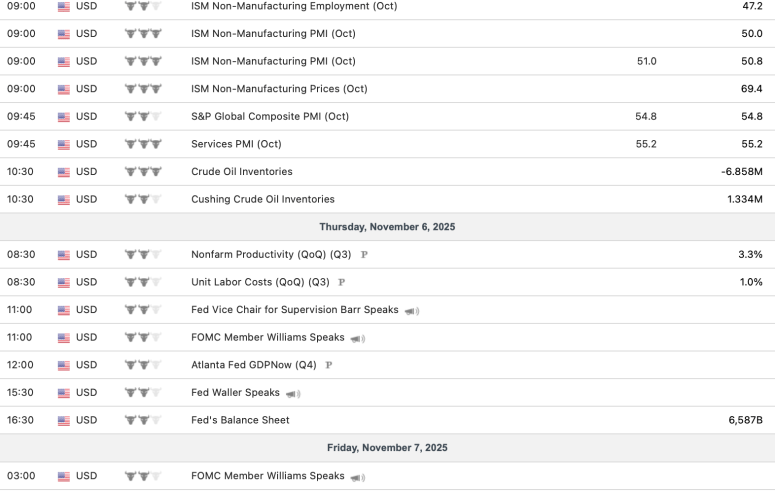The image size is (775, 493).
Task: Click importance bulls on Fed Waller Speaks row
Action: tap(143, 393)
